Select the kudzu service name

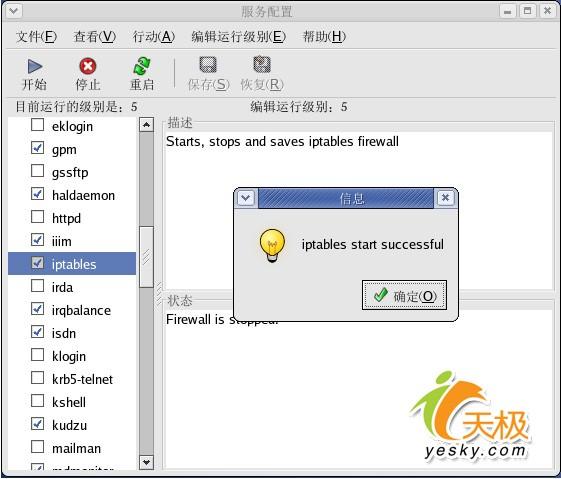tap(69, 426)
